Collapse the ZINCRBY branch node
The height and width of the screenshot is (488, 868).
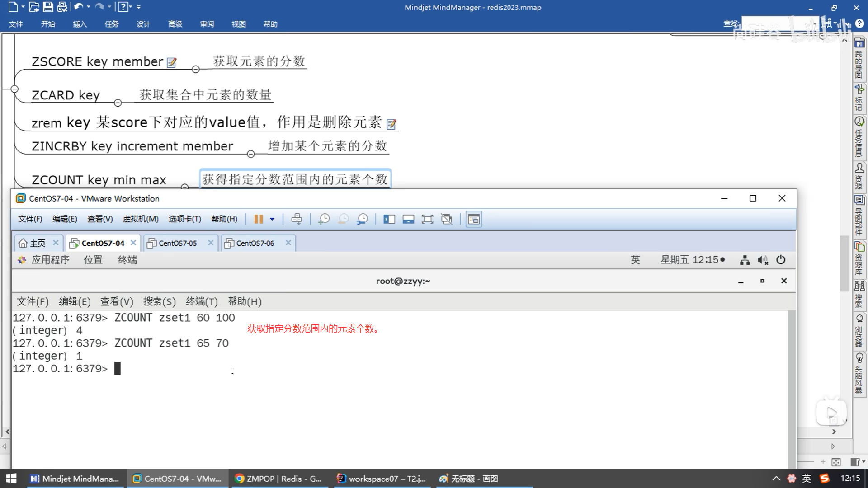[251, 154]
